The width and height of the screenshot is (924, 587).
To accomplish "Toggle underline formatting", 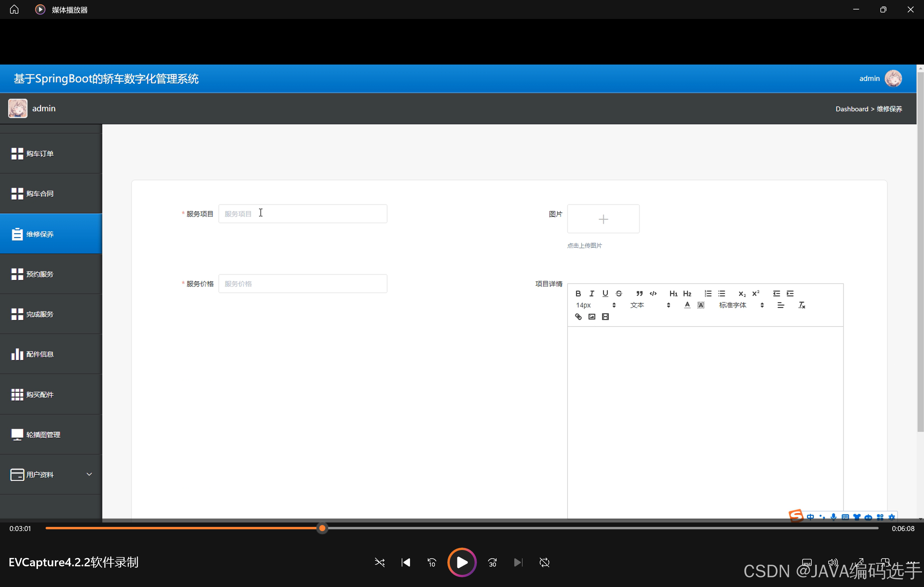I will click(605, 294).
